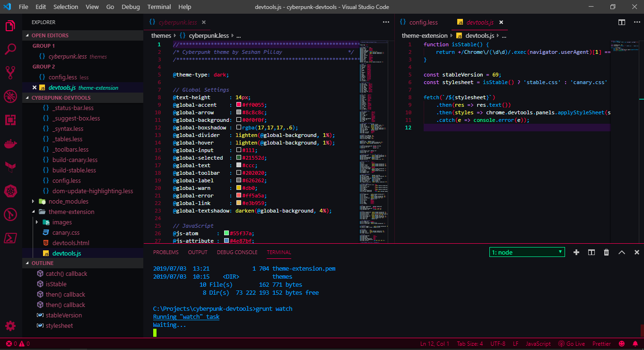Click JavaScript language mode in status bar
644x350 pixels.
click(x=538, y=344)
